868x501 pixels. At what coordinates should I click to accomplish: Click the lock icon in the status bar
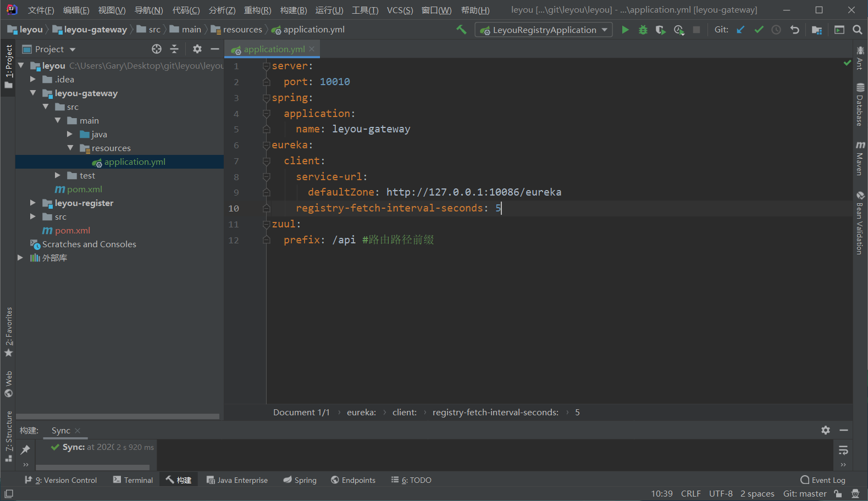[838, 493]
